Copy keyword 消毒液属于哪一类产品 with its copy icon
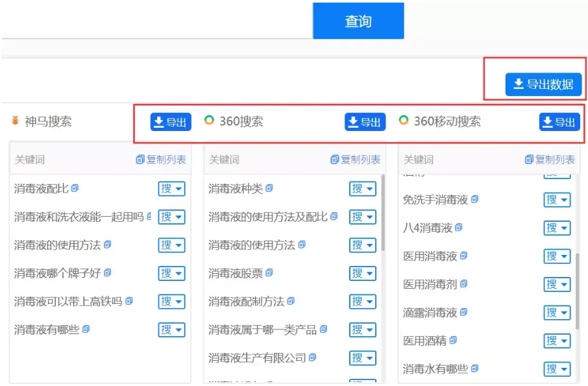This screenshot has height=386, width=588. (x=324, y=329)
